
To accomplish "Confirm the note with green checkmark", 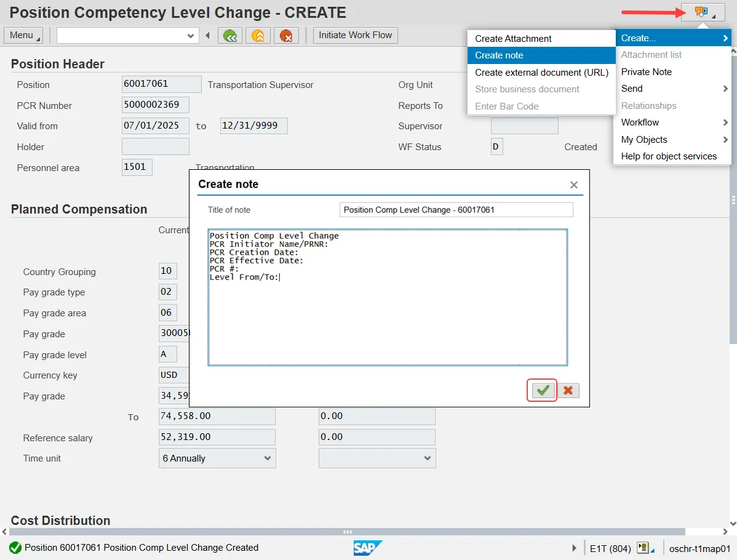I will 543,390.
